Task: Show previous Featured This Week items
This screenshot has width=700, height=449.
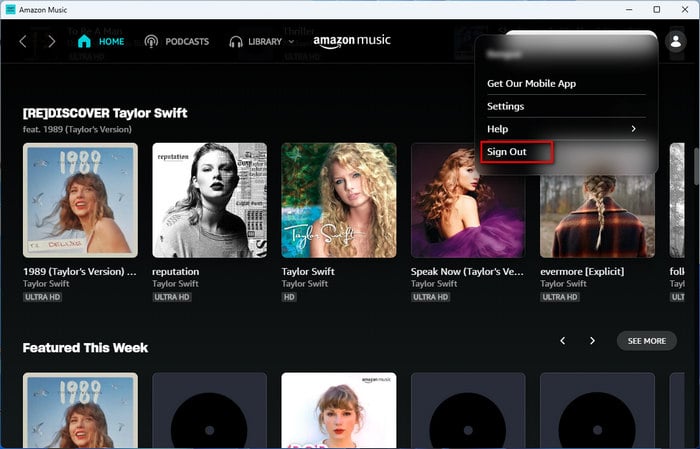Action: coord(562,341)
